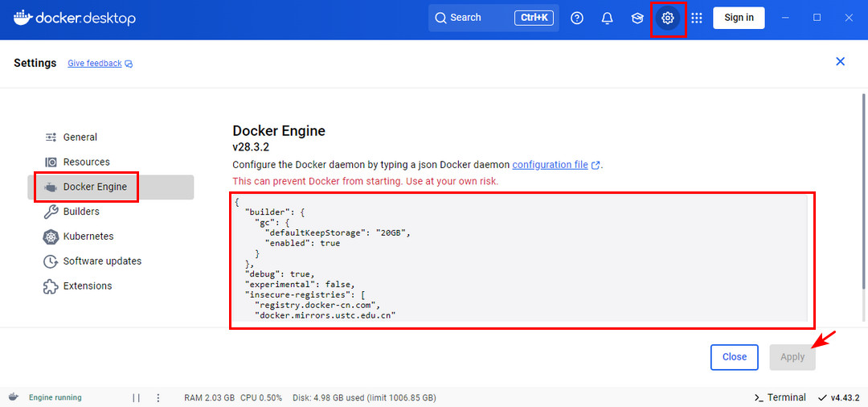This screenshot has height=407, width=868.
Task: Minimize the Docker Desktop window
Action: coord(785,18)
